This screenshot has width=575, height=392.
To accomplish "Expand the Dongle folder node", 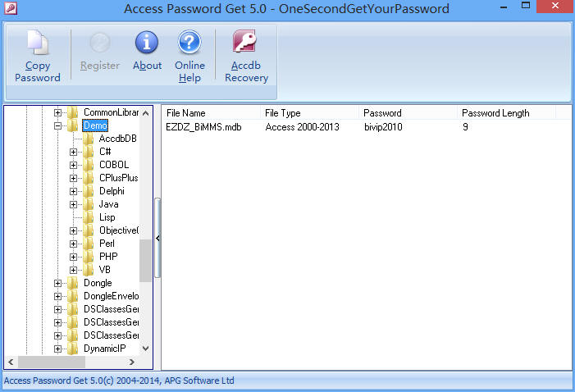I will tap(58, 283).
